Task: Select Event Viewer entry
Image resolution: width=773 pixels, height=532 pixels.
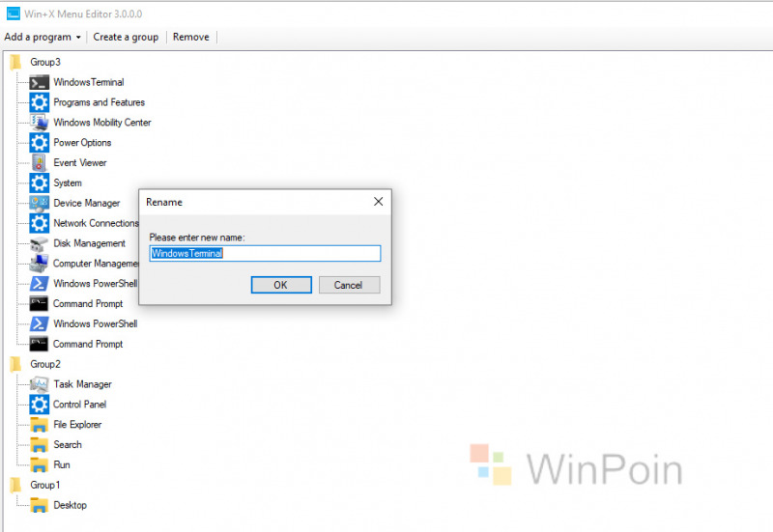Action: point(80,162)
